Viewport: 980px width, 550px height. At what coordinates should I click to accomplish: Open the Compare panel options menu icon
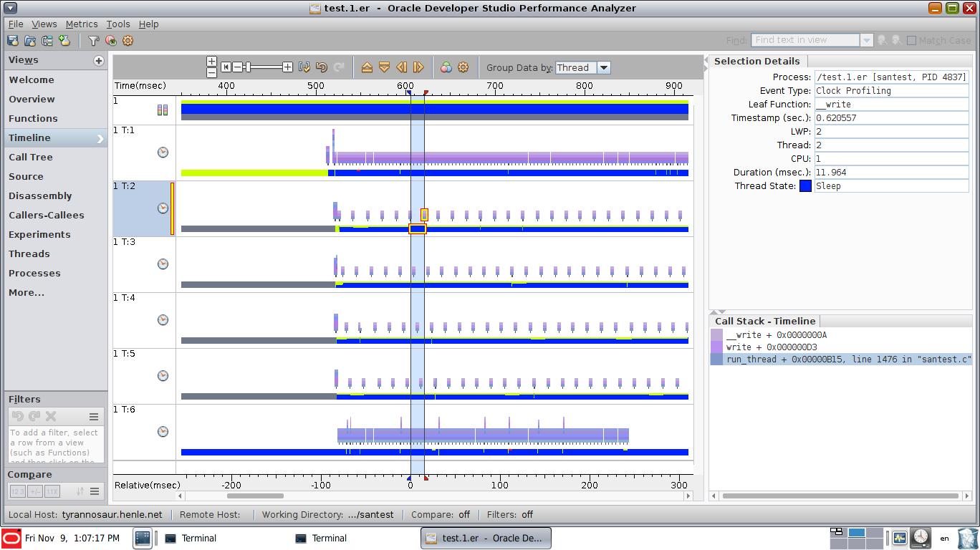94,491
